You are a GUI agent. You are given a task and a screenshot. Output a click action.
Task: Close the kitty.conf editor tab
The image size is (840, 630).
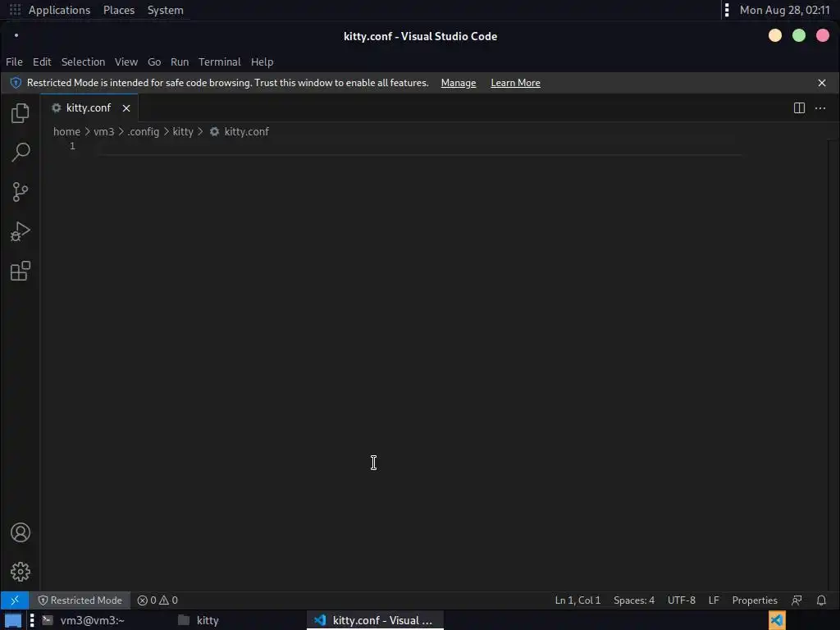pyautogui.click(x=126, y=108)
